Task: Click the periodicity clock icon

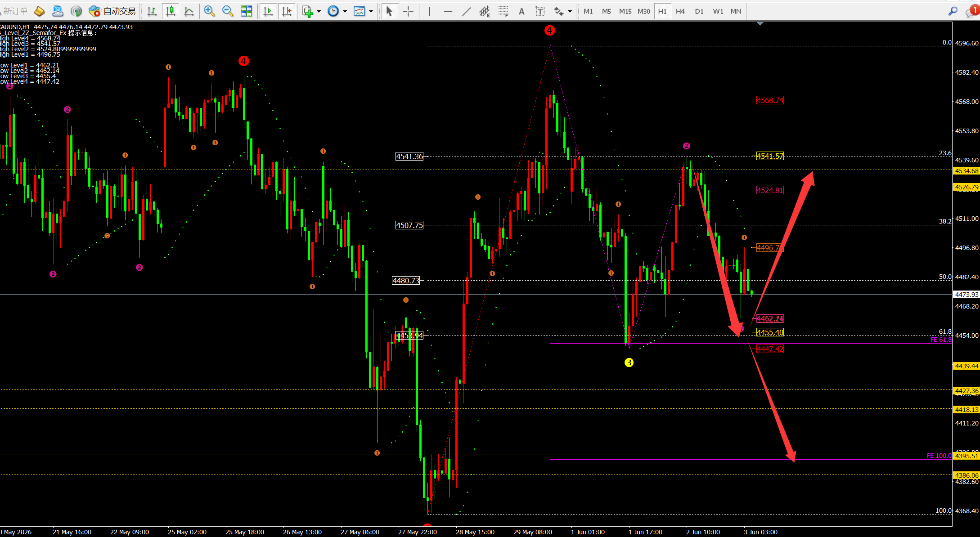Action: [x=333, y=11]
